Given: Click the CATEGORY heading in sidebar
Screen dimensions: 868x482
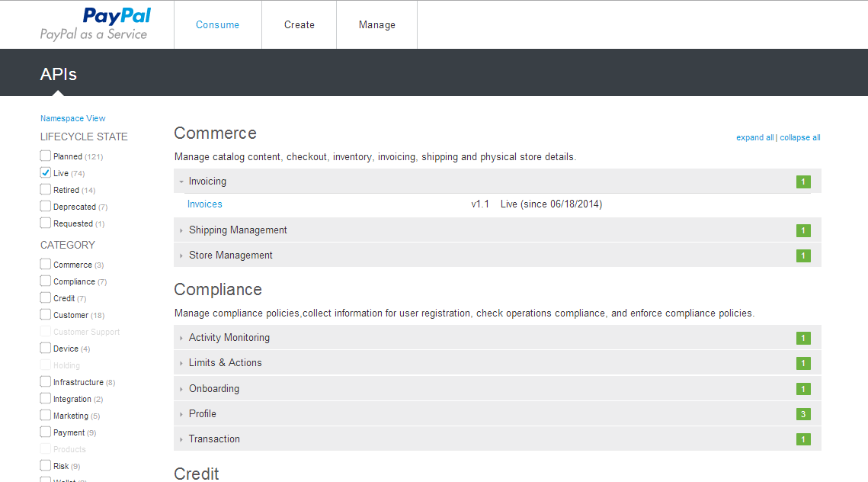Looking at the screenshot, I should [68, 245].
